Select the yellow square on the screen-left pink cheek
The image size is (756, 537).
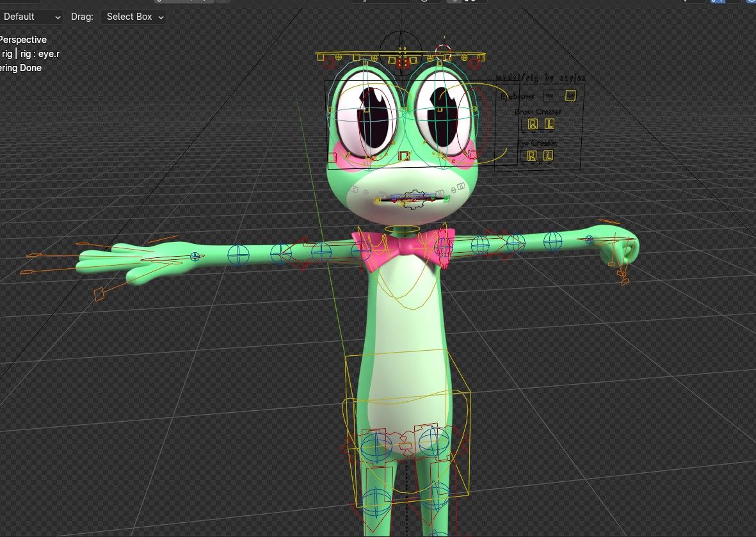(x=332, y=157)
